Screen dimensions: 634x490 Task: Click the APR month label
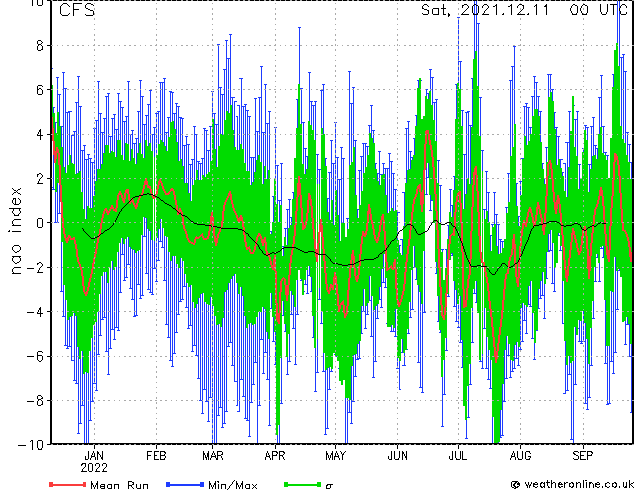point(275,456)
